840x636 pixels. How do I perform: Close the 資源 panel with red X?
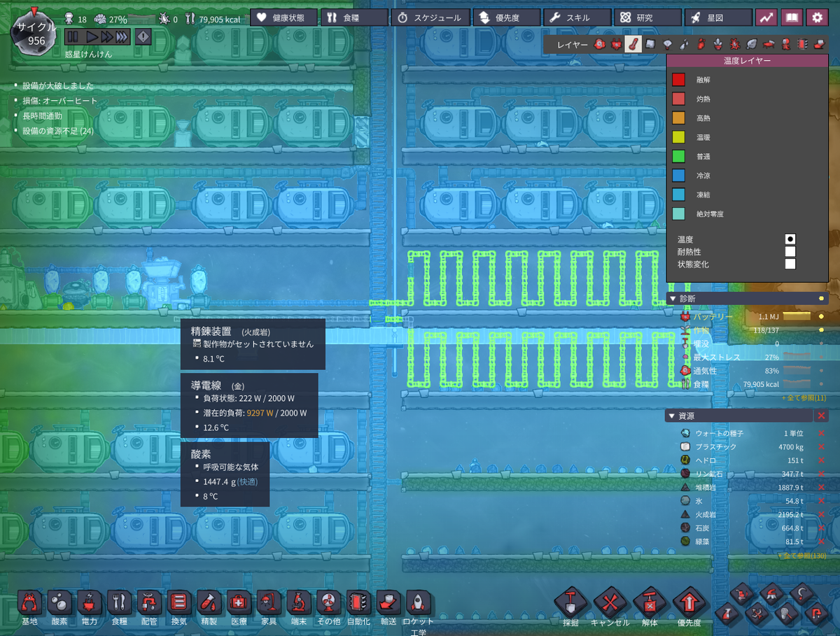pos(821,416)
